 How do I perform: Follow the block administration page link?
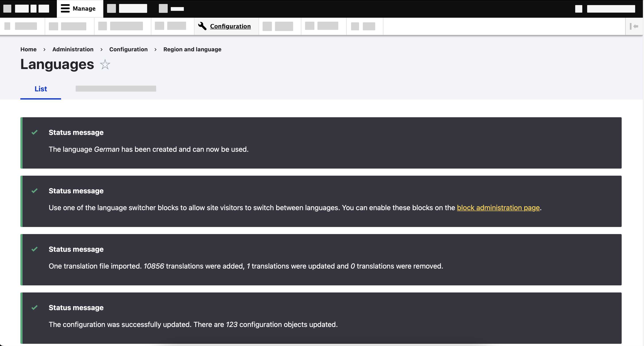[498, 208]
